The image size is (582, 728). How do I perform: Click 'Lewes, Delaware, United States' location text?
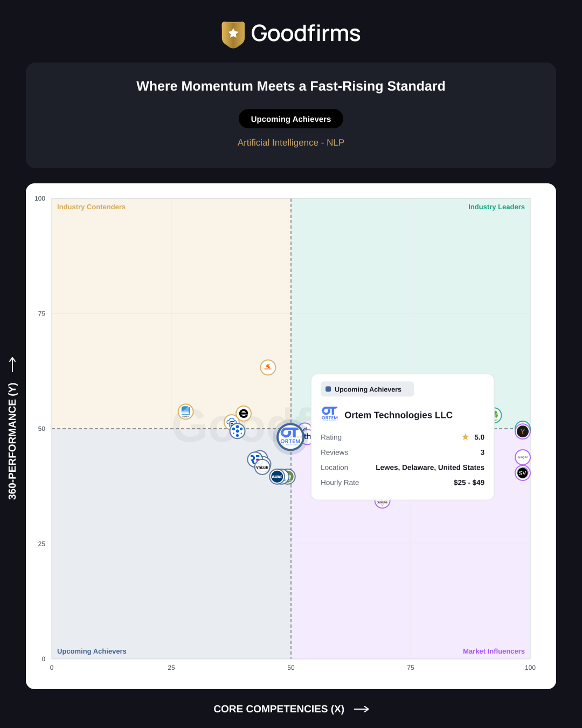pyautogui.click(x=430, y=468)
